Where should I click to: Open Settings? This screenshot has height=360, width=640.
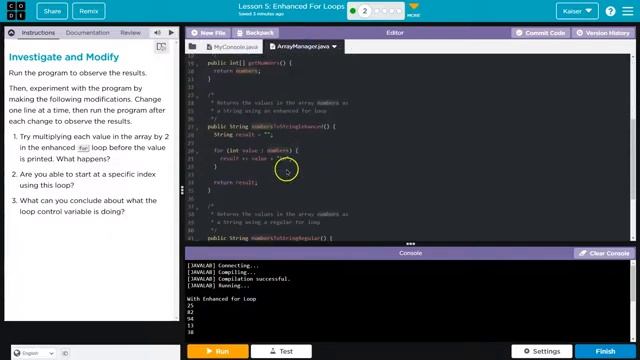(x=542, y=351)
